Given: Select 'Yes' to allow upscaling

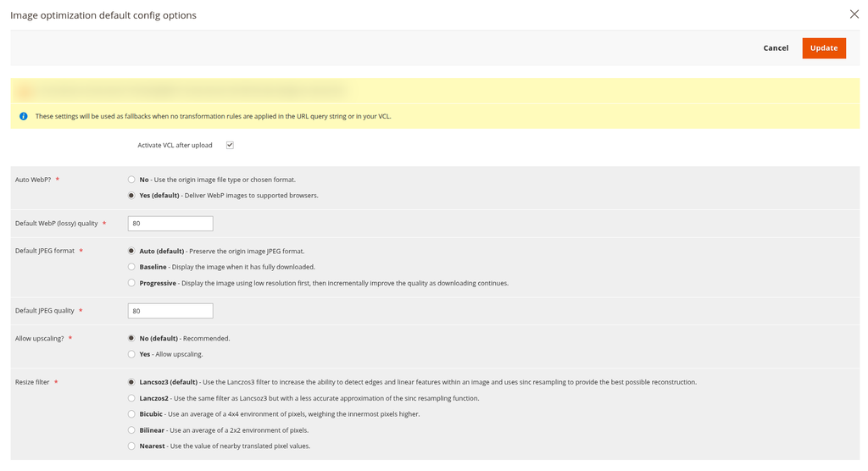Looking at the screenshot, I should pos(131,354).
